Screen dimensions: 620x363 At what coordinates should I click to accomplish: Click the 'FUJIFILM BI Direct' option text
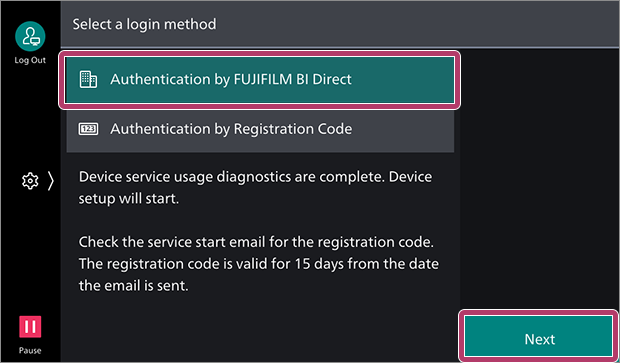coord(292,79)
